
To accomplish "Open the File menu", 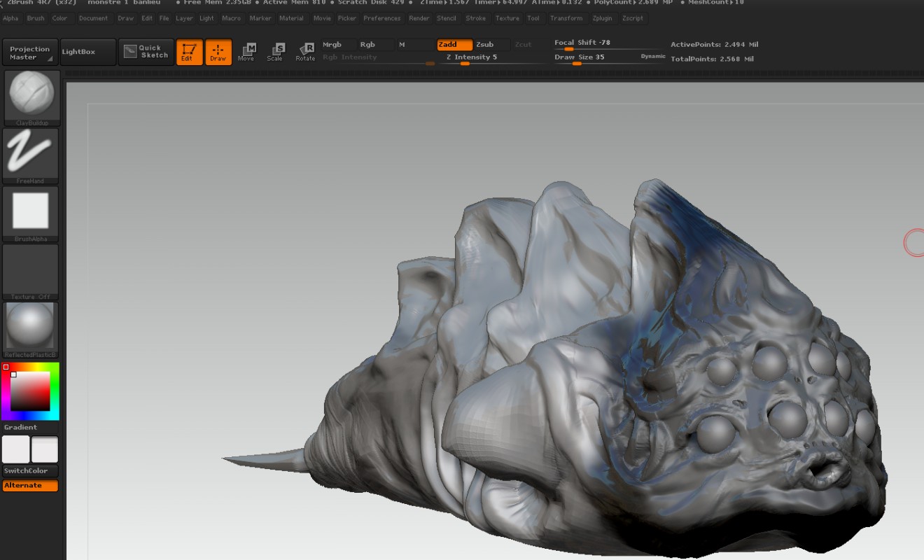I will tap(164, 18).
